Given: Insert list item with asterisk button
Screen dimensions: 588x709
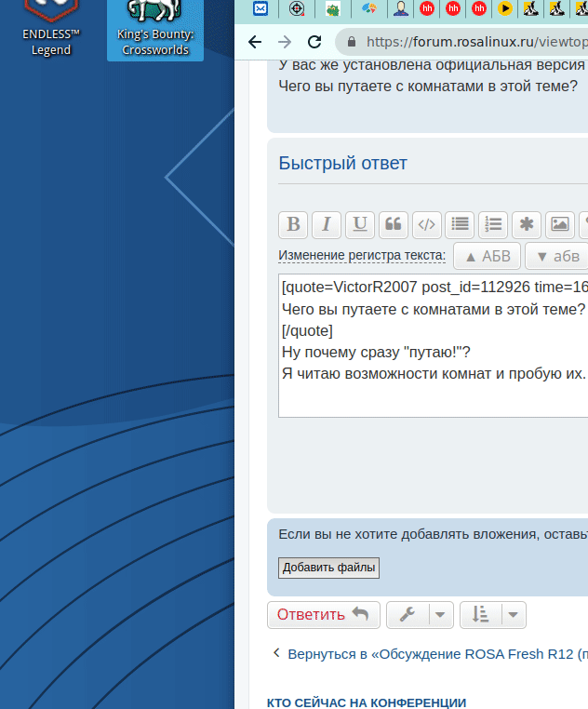Looking at the screenshot, I should (x=527, y=224).
